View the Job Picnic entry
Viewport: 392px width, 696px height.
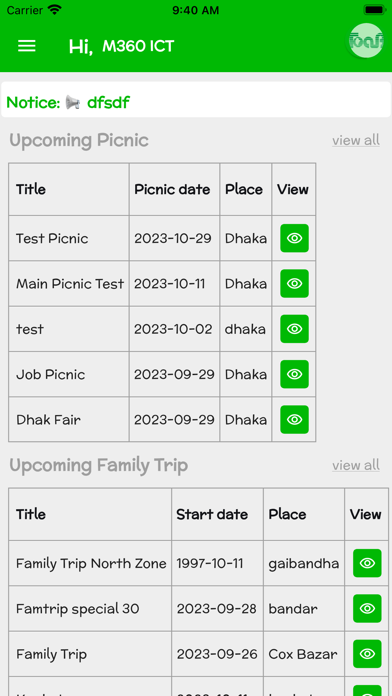(x=294, y=374)
